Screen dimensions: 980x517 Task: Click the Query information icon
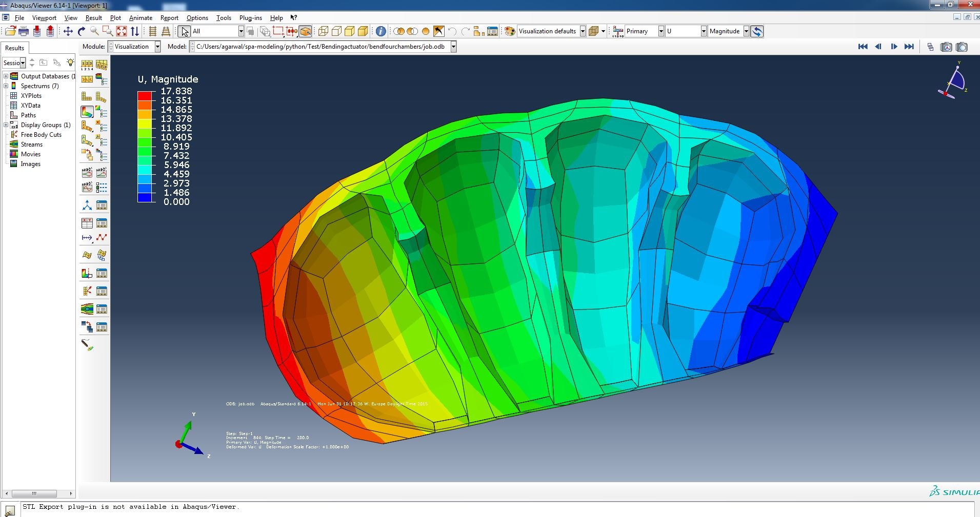point(381,31)
